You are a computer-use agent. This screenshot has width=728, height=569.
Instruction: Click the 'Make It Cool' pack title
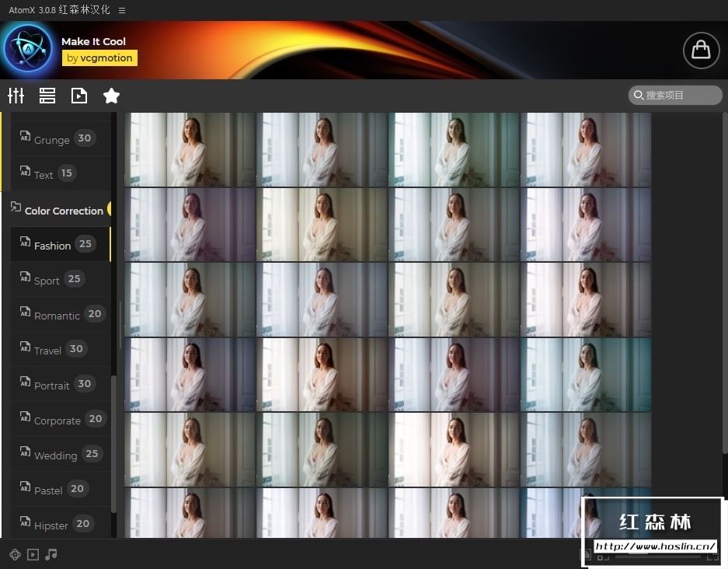click(x=94, y=41)
